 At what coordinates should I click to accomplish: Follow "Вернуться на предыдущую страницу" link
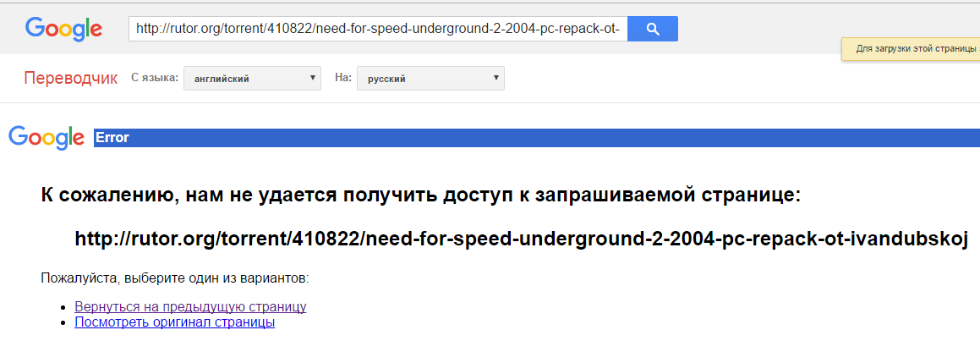(x=190, y=306)
